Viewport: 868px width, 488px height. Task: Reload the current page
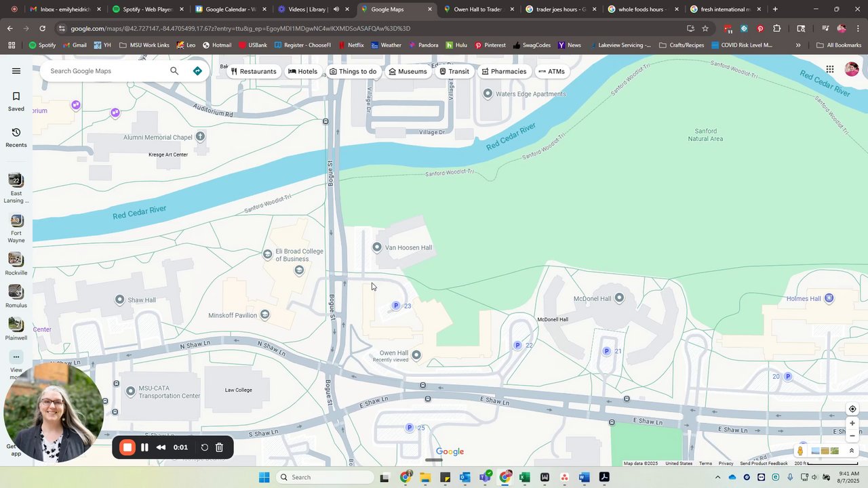[x=42, y=28]
